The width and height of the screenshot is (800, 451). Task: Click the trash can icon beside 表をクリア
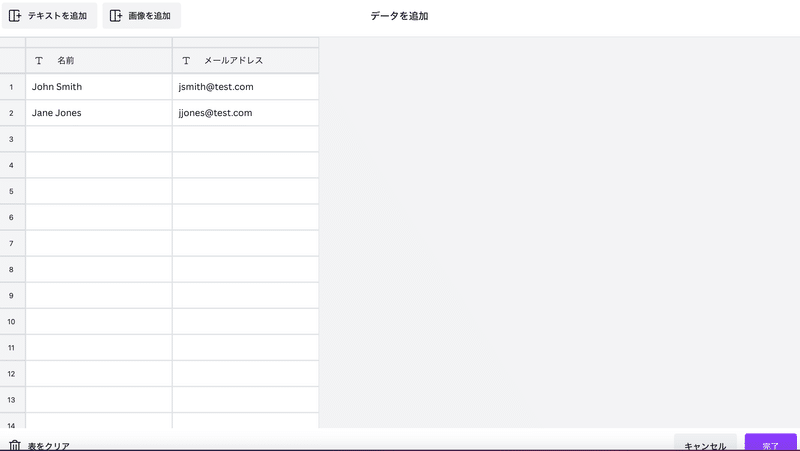(15, 445)
